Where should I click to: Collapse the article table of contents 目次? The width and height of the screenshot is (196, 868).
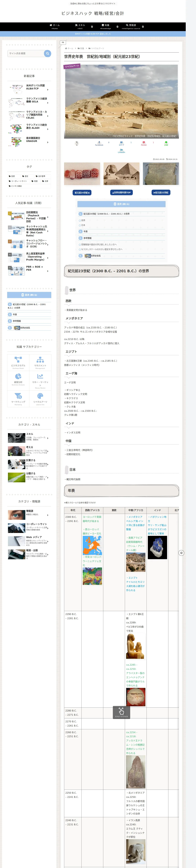tap(121, 204)
